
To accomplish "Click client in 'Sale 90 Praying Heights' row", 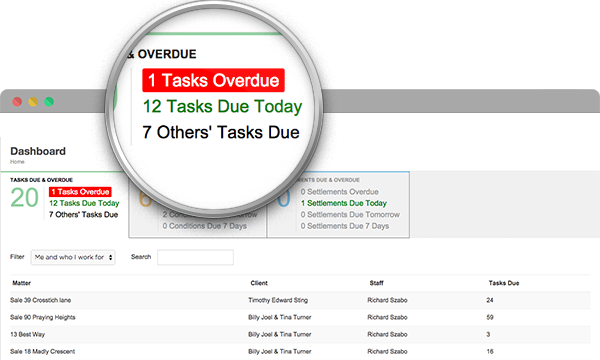I will coord(280,317).
